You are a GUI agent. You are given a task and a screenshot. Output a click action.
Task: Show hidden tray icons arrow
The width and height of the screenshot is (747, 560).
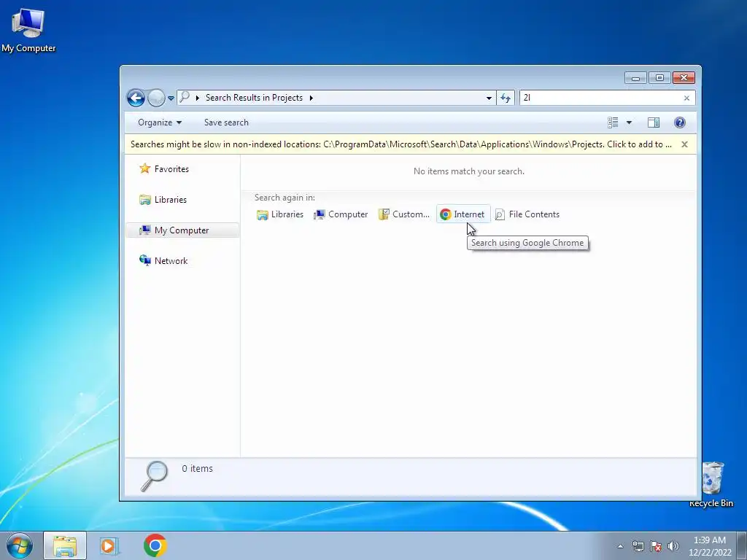pos(620,546)
